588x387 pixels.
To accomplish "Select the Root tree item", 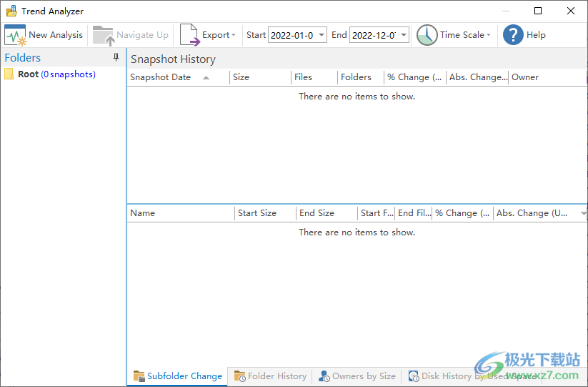I will coord(50,74).
